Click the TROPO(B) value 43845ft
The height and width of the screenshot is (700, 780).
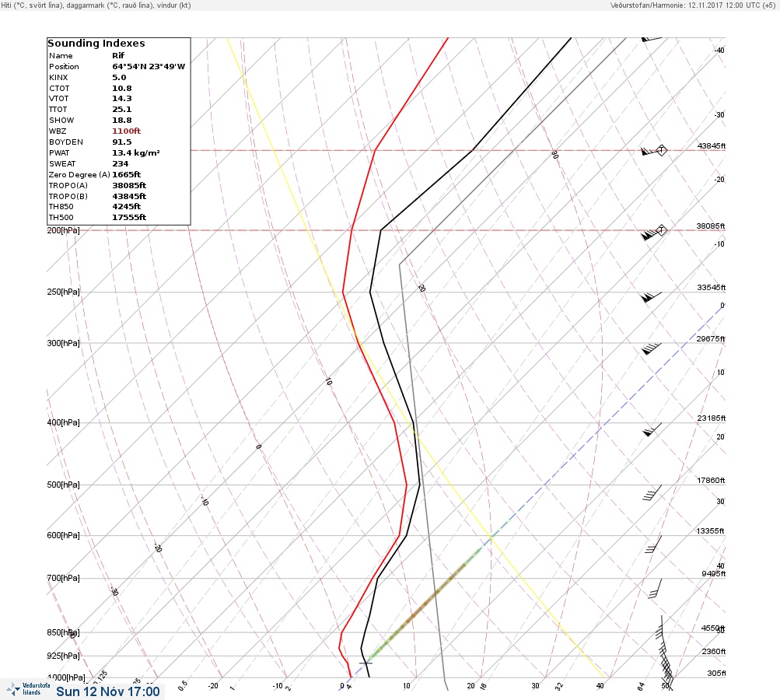129,197
